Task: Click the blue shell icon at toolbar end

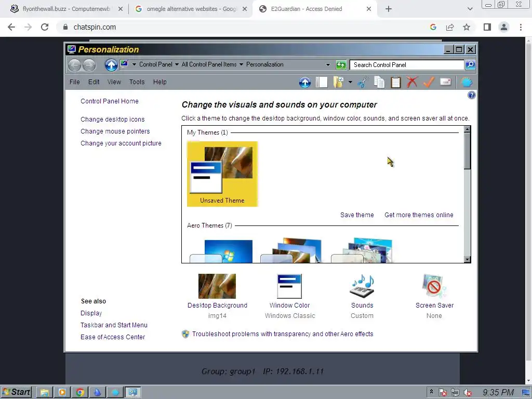Action: [467, 82]
